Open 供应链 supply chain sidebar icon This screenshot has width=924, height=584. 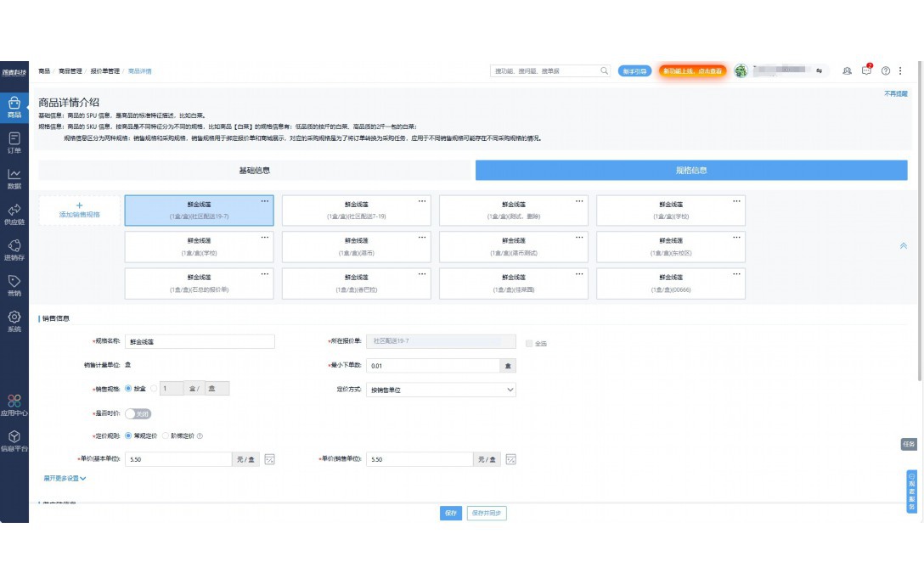[14, 213]
